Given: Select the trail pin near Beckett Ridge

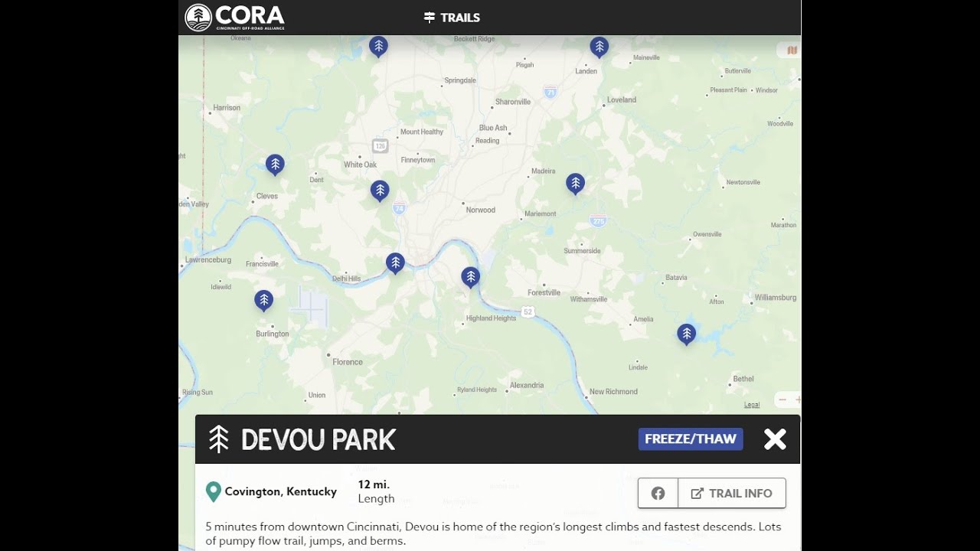Looking at the screenshot, I should click(x=378, y=46).
